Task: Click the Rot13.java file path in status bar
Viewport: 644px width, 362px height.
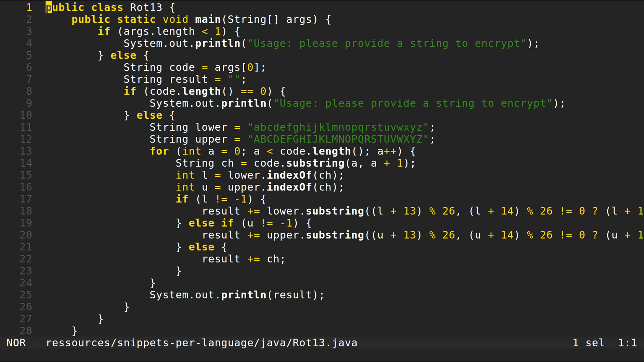Action: click(x=201, y=343)
